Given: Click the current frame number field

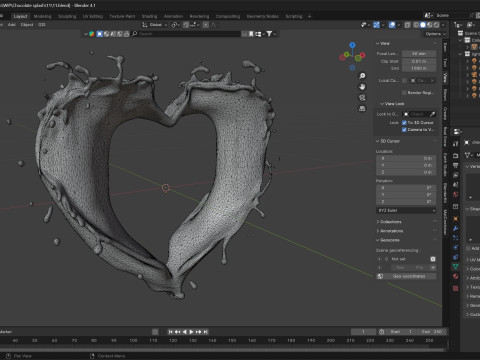Looking at the screenshot, I should pos(363,332).
